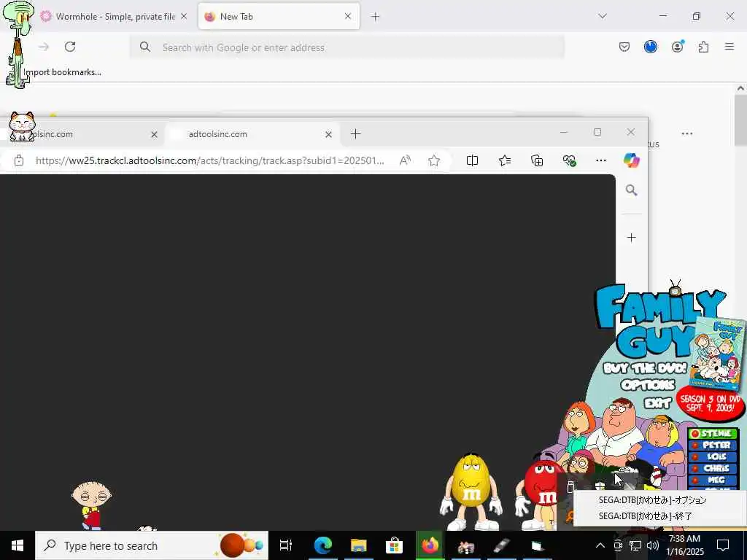Open Copilot icon in Edge toolbar
The image size is (747, 560).
(632, 160)
